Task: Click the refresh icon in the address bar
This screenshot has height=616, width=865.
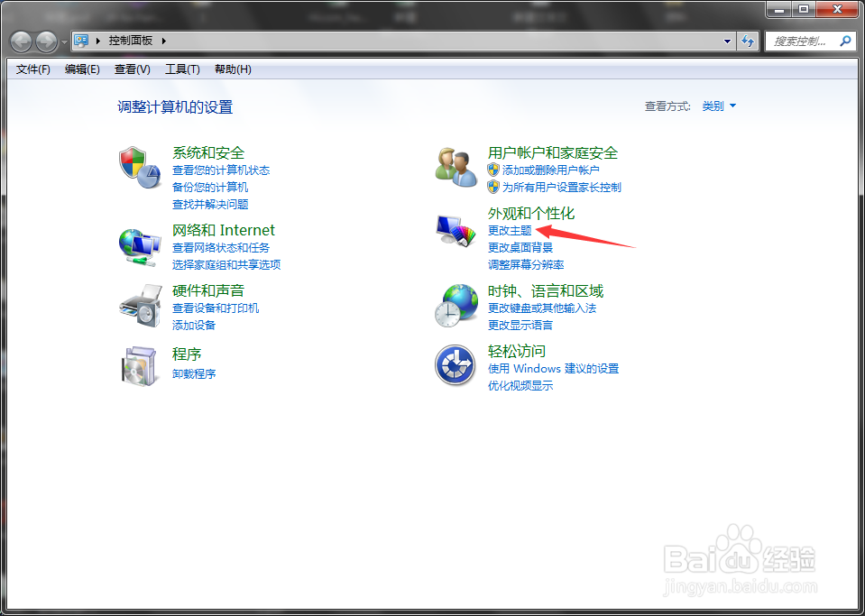Action: pyautogui.click(x=748, y=41)
